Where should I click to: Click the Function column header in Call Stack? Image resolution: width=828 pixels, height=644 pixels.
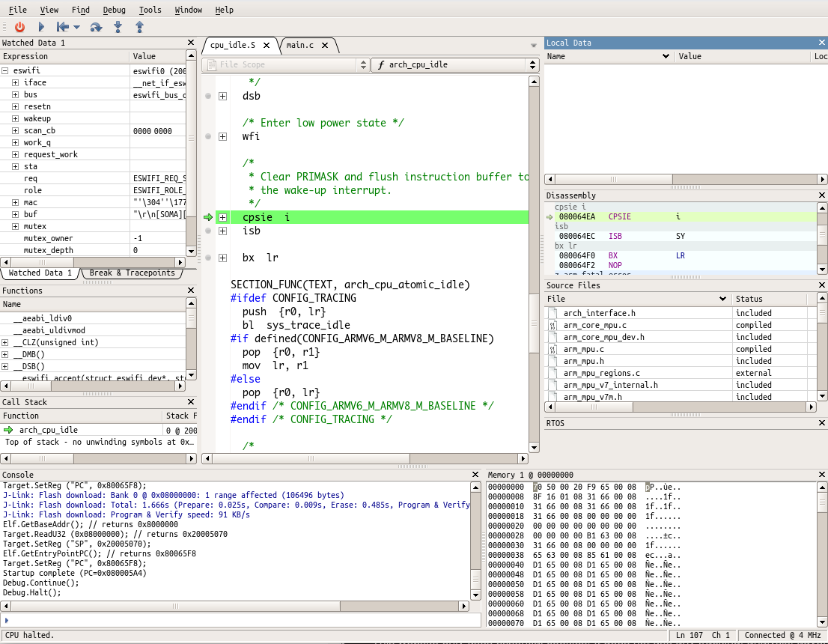pos(82,416)
